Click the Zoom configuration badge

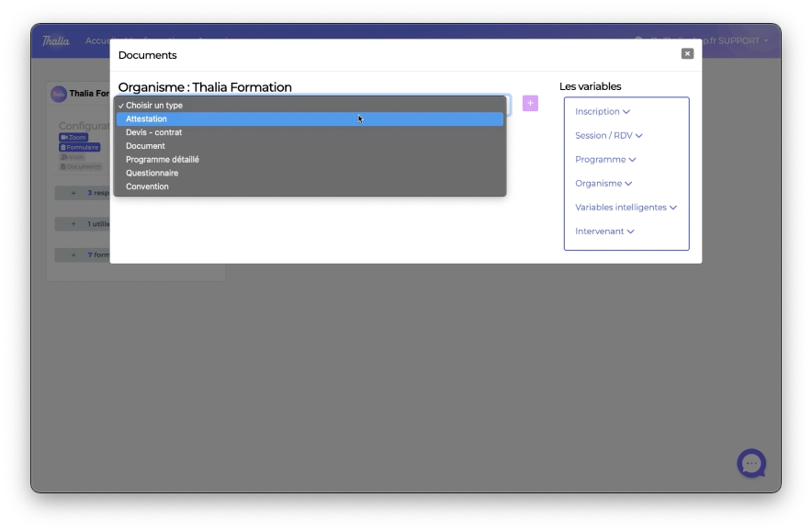click(x=73, y=138)
